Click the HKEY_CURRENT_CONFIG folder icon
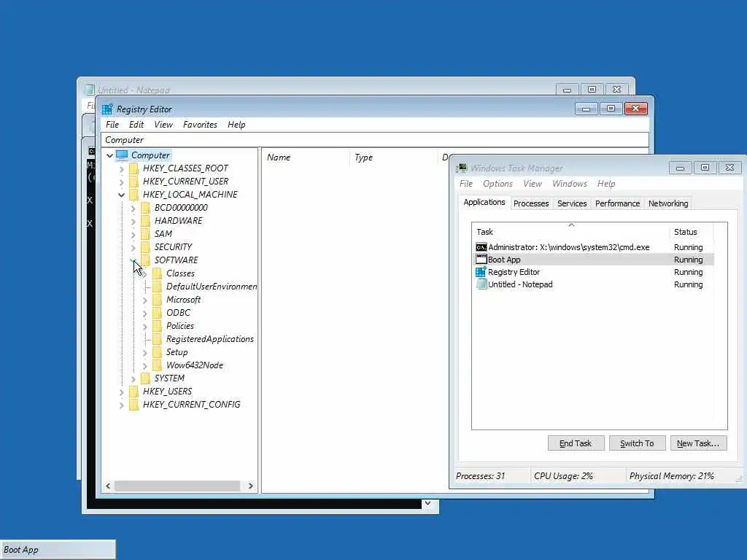The image size is (747, 560). [134, 405]
